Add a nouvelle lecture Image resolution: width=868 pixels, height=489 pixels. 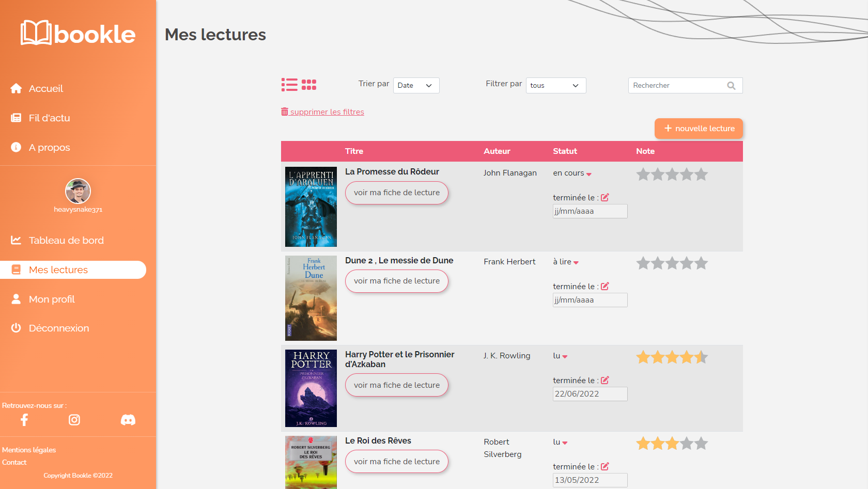(x=699, y=129)
